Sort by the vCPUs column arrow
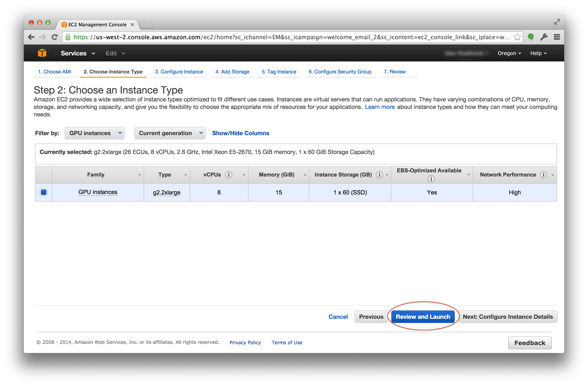The height and width of the screenshot is (386, 588). [x=244, y=175]
